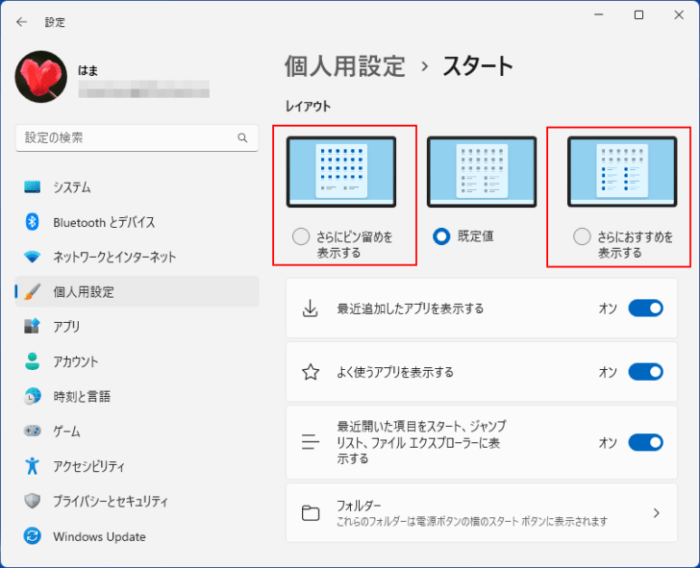
Task: Click the default layout thumbnail
Action: pos(482,172)
